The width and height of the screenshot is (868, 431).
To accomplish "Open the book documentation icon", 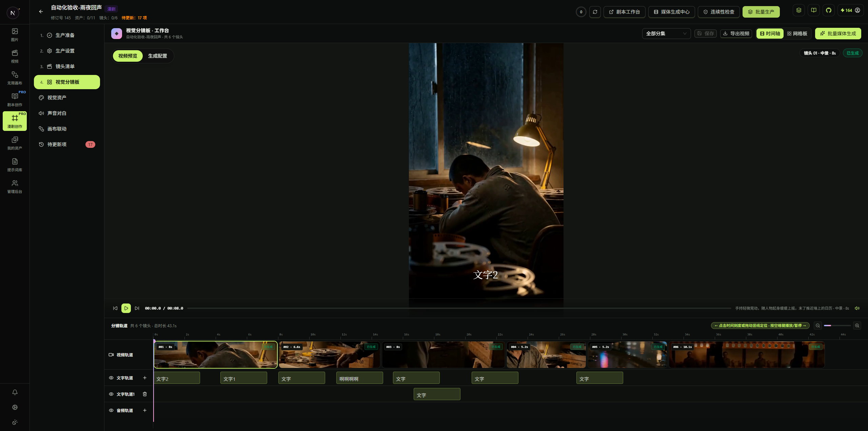I will [814, 10].
